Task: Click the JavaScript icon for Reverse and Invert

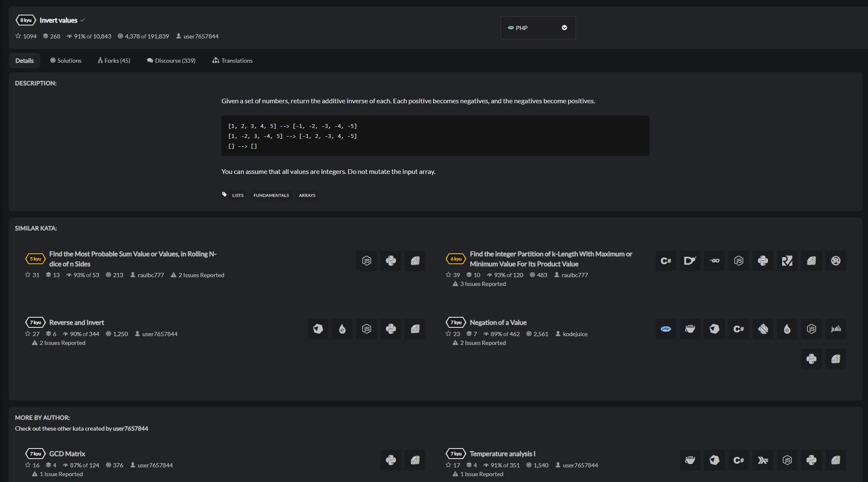Action: 366,329
